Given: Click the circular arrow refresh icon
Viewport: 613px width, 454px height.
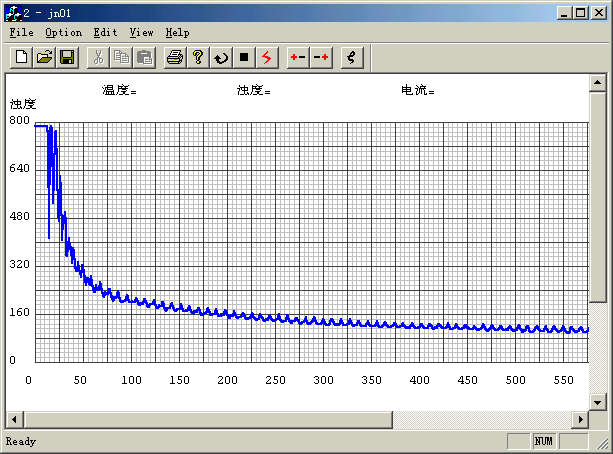Looking at the screenshot, I should click(221, 57).
